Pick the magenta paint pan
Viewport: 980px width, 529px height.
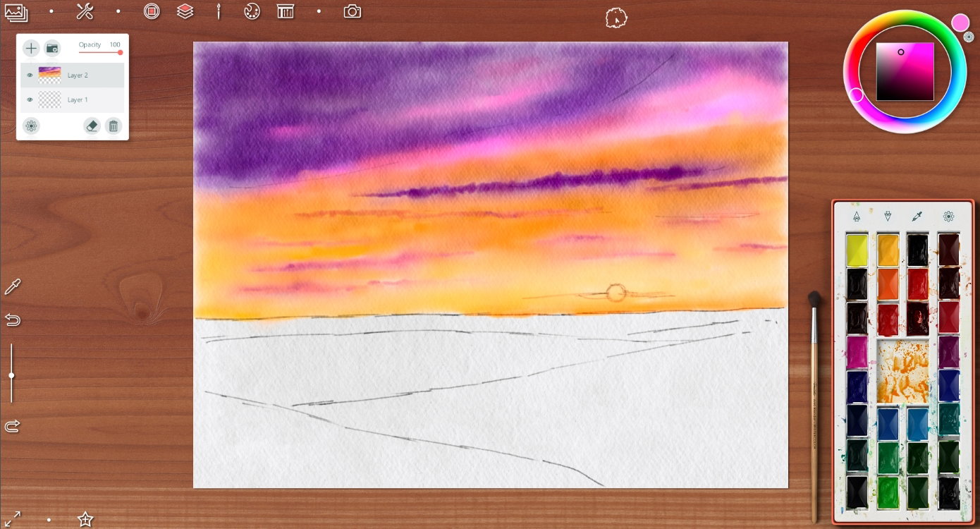pos(857,353)
